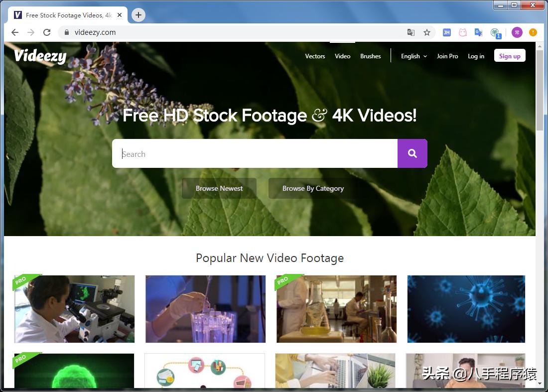Screen dimensions: 548x392
Task: Close the Free Stock Footage Videos tab
Action: tap(120, 15)
